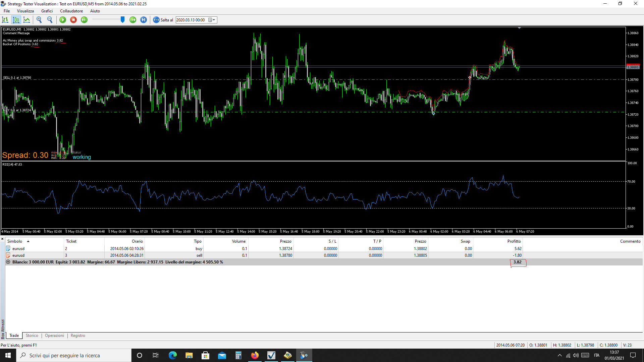Viewport: 644px width, 362px height.
Task: Step forward one tick with skip button
Action: [144, 20]
